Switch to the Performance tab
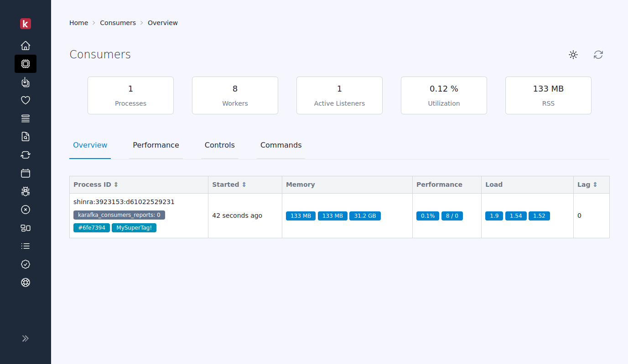The width and height of the screenshot is (628, 364). (156, 145)
